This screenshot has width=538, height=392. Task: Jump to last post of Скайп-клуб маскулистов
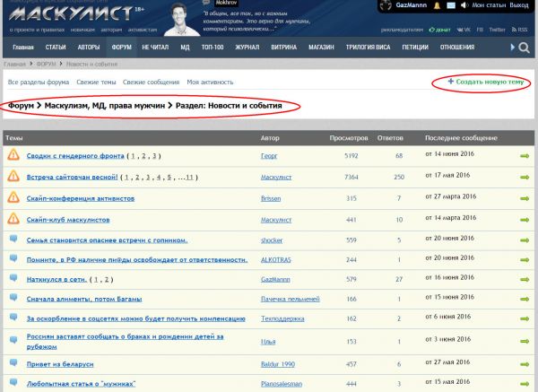point(525,218)
